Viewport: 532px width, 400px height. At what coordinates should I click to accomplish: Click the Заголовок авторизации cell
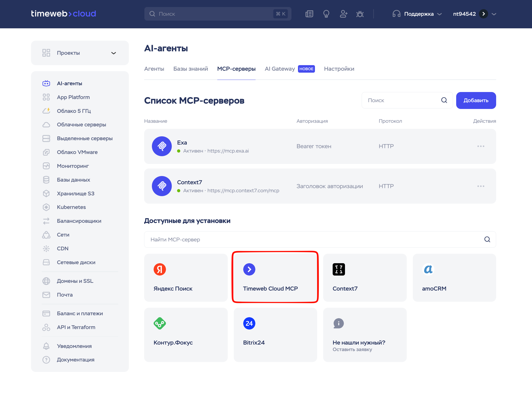[329, 186]
